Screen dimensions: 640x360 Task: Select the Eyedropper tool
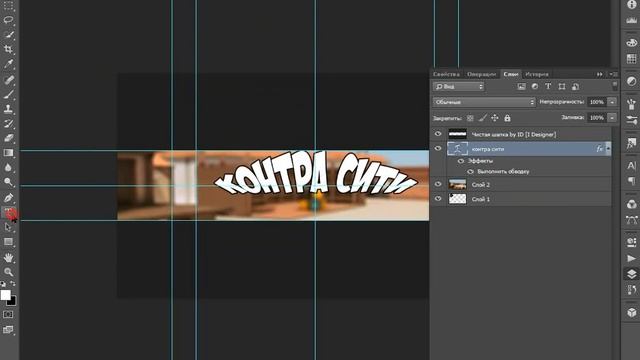point(8,64)
